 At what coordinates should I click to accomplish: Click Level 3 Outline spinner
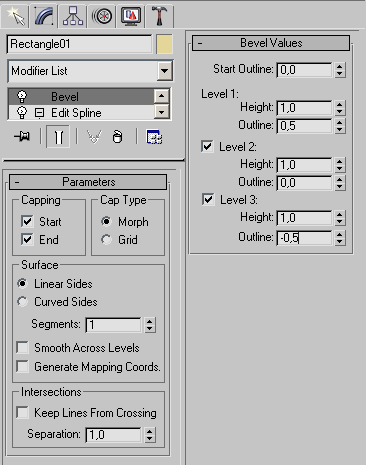click(340, 238)
